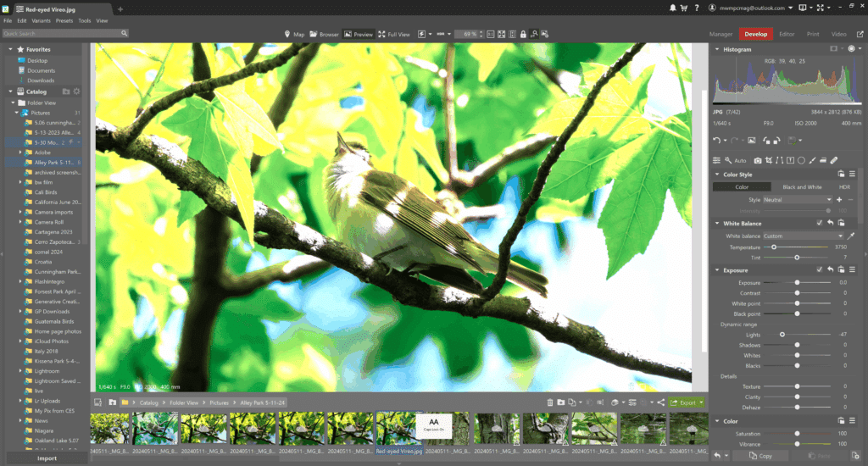Pick the white balance eyedropper
The image size is (868, 466).
click(851, 236)
